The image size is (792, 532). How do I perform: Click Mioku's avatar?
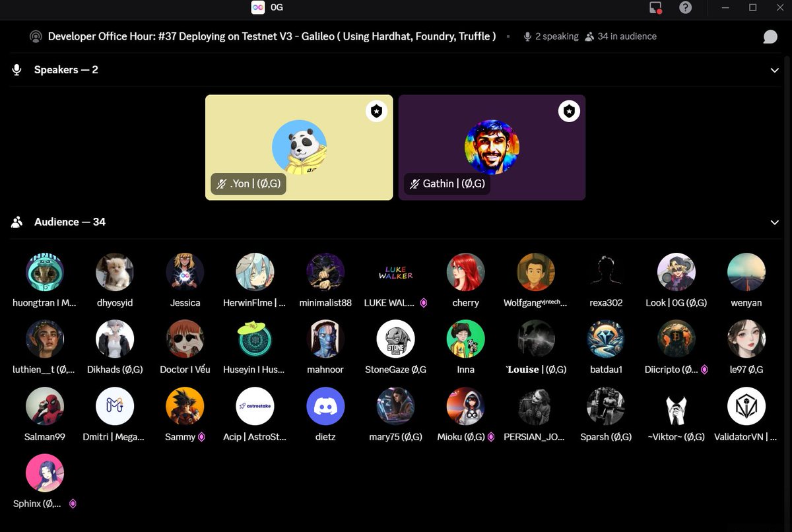click(466, 406)
